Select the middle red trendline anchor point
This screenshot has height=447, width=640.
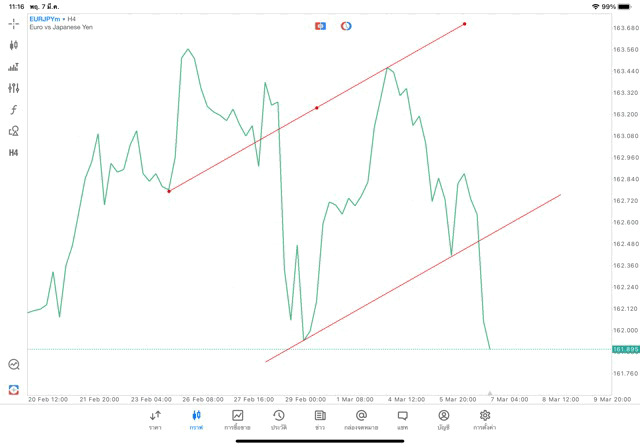pos(317,107)
